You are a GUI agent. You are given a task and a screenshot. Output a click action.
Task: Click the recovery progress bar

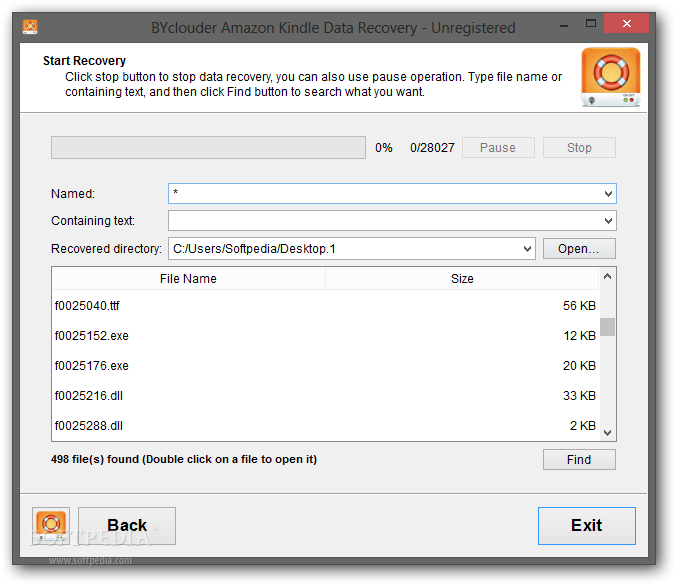[208, 148]
